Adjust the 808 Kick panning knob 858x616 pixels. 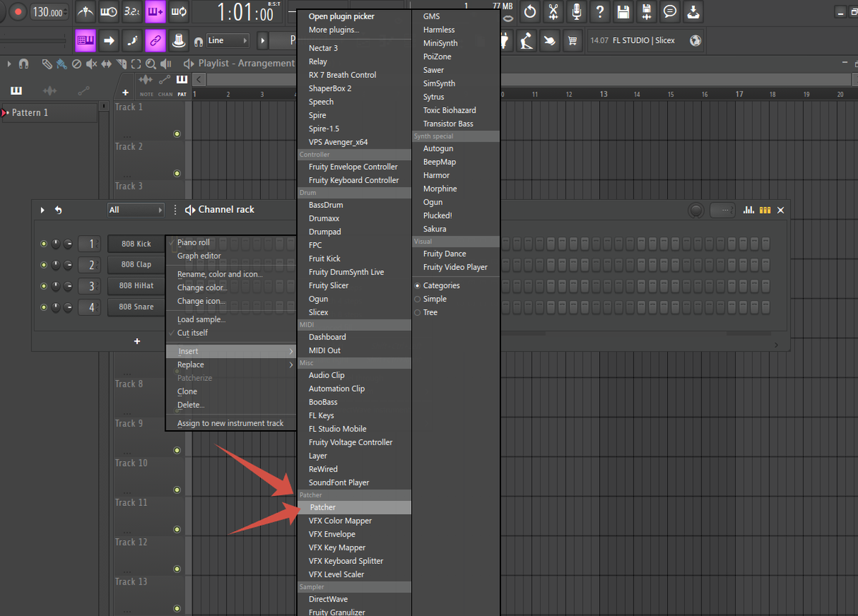click(55, 244)
